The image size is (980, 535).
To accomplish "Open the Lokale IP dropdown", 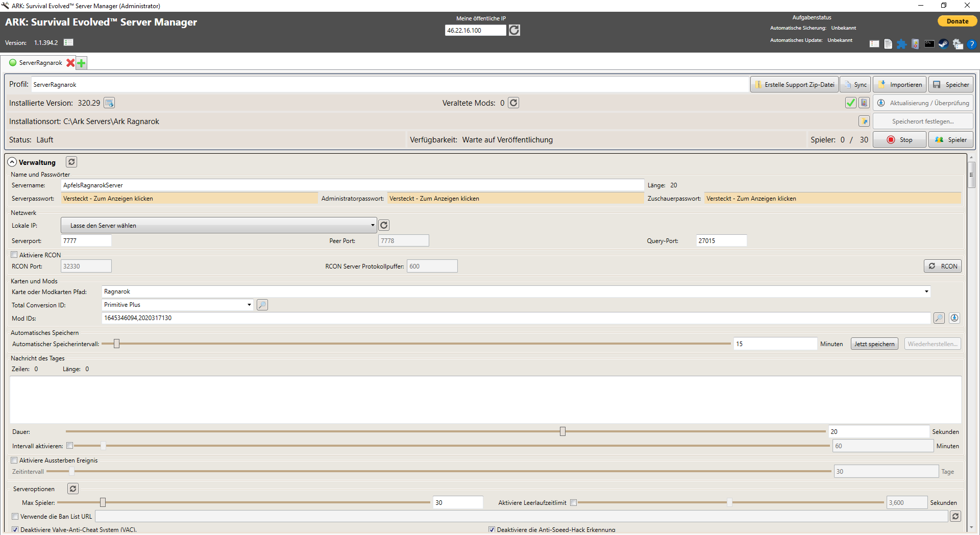I will pyautogui.click(x=219, y=225).
